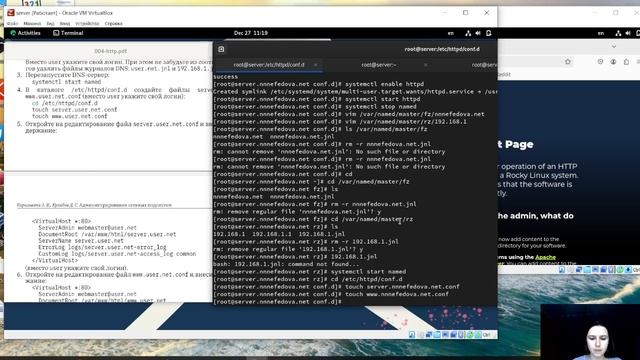This screenshot has height=360, width=640.
Task: Click the account icon in background Firefox toolbar
Action: (x=613, y=62)
